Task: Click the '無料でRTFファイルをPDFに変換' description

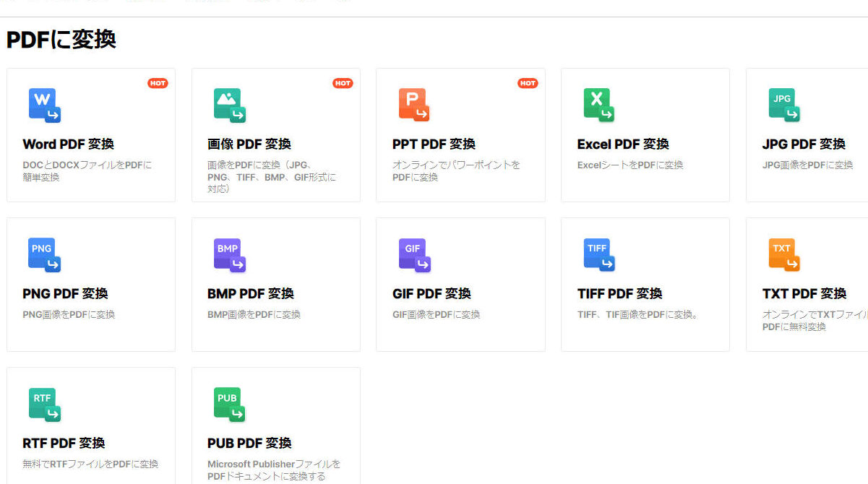Action: pos(90,464)
